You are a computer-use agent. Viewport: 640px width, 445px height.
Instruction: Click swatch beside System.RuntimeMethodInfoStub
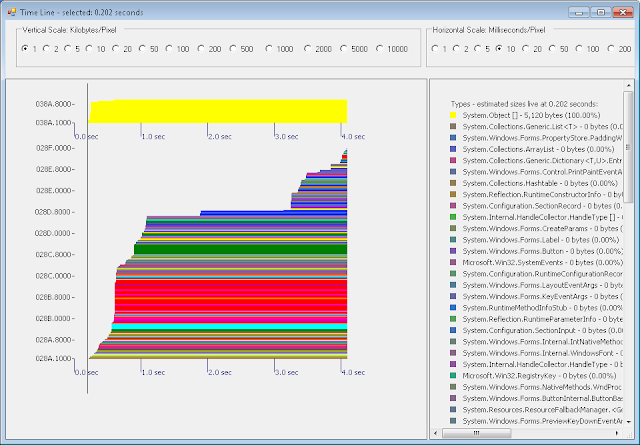453,307
